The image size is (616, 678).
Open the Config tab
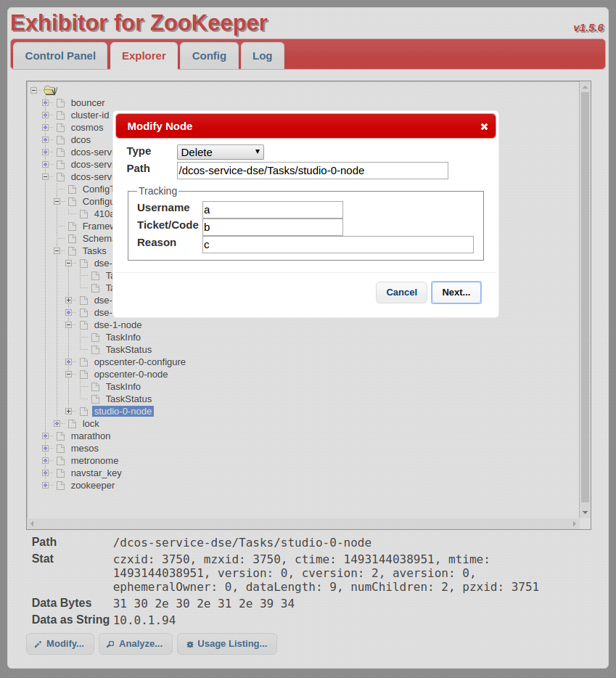click(x=209, y=56)
